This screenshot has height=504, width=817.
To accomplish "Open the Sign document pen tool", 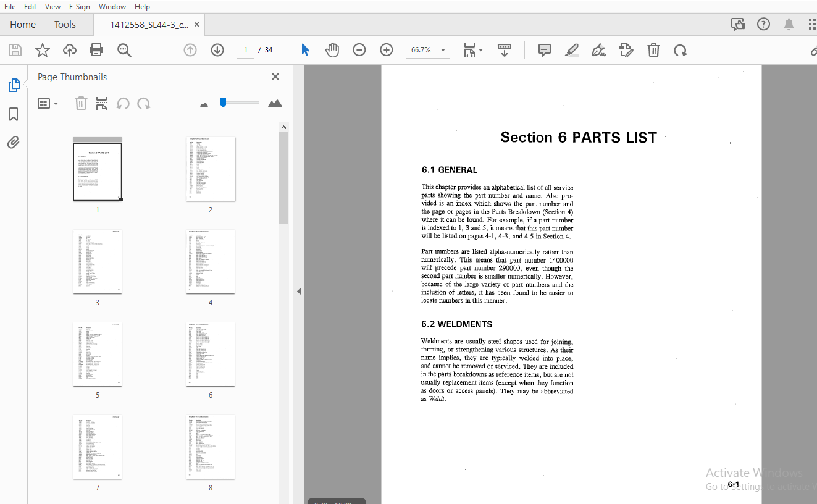I will [x=598, y=50].
